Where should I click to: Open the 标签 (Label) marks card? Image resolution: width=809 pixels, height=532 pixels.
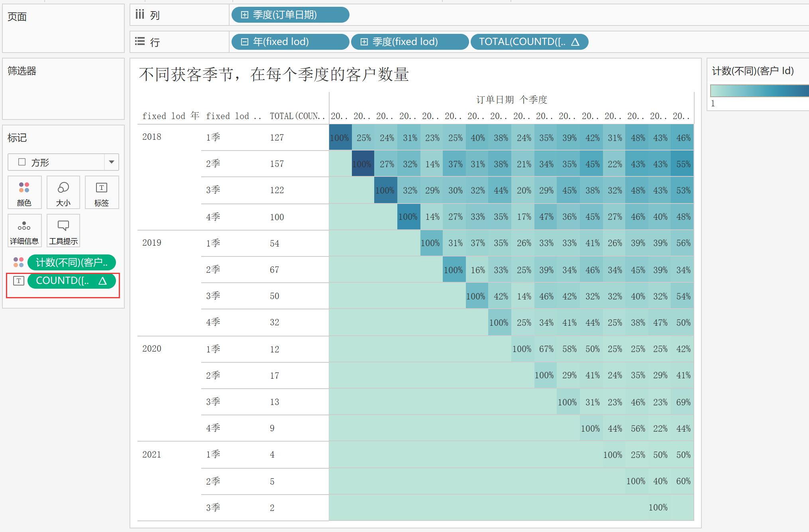coord(102,193)
